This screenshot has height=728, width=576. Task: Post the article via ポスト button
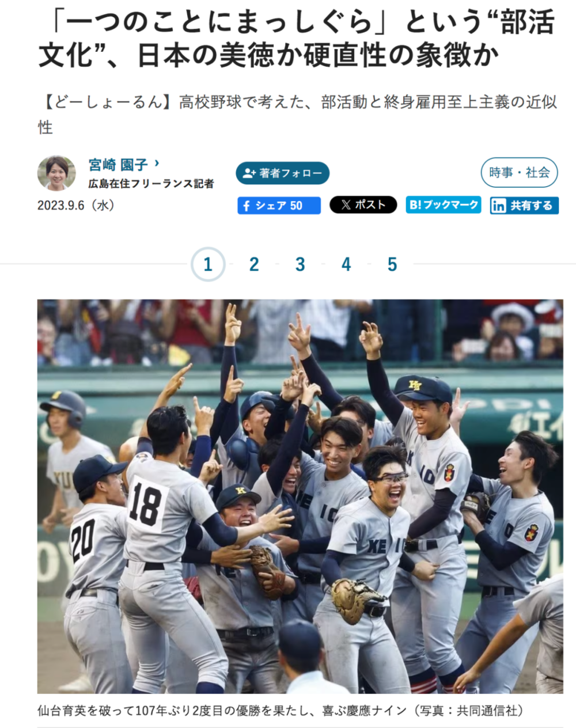[x=363, y=204]
